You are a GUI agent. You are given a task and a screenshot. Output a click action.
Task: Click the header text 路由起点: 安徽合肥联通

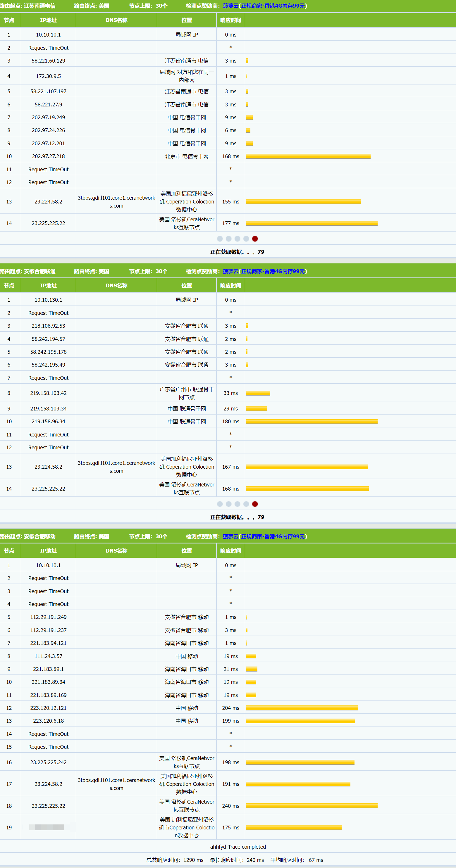point(27,271)
